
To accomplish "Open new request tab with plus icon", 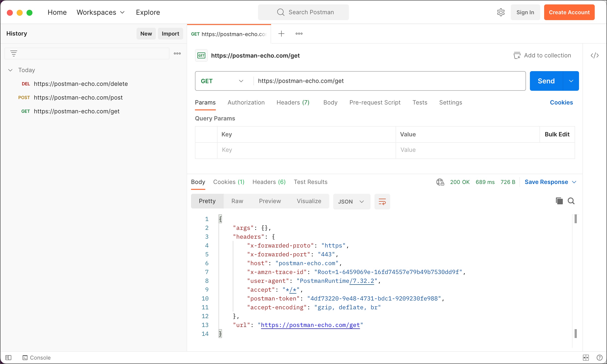I will (281, 34).
